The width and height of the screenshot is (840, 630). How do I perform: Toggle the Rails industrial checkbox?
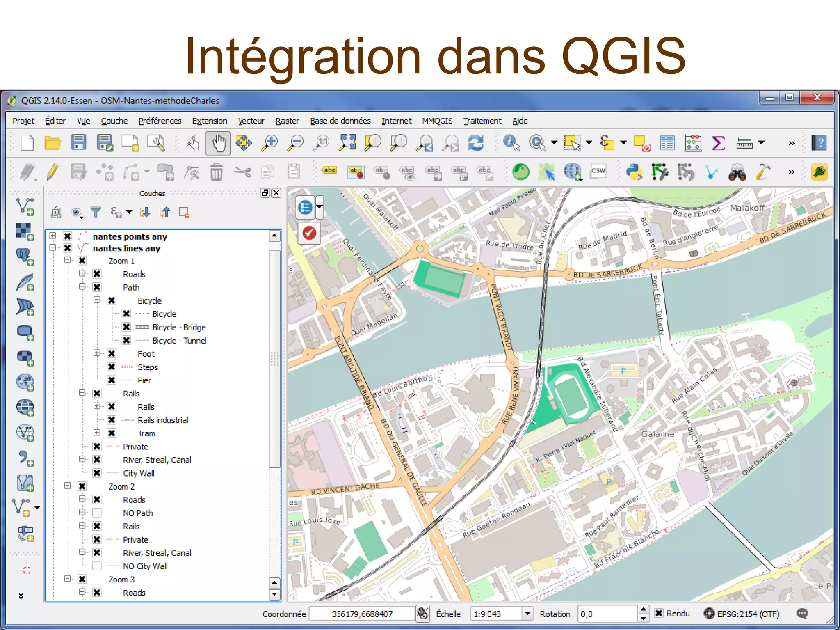(x=112, y=420)
